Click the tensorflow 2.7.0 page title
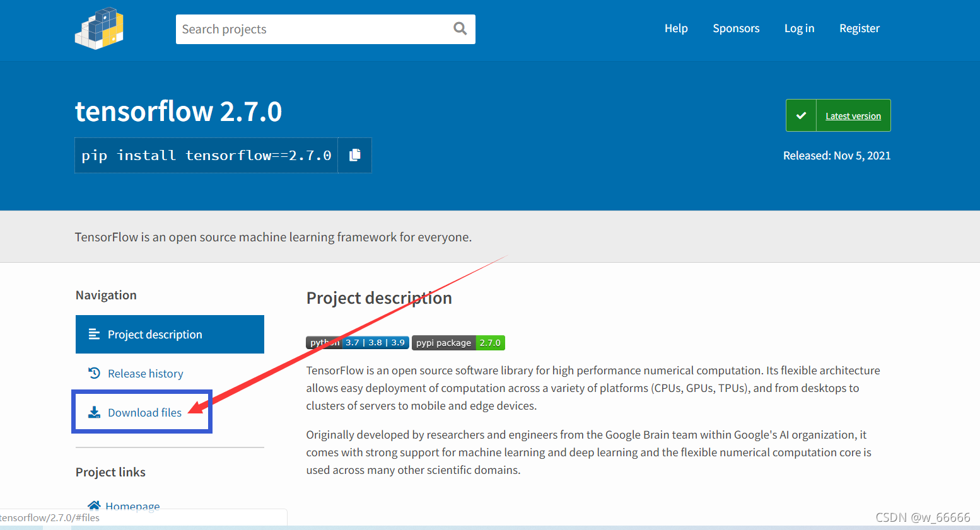 pyautogui.click(x=178, y=111)
